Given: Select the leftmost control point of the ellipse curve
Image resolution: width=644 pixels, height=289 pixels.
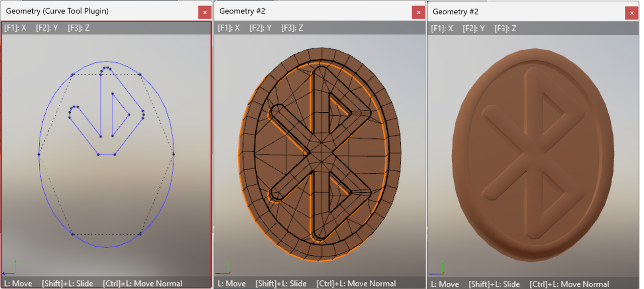Looking at the screenshot, I should pyautogui.click(x=39, y=154).
